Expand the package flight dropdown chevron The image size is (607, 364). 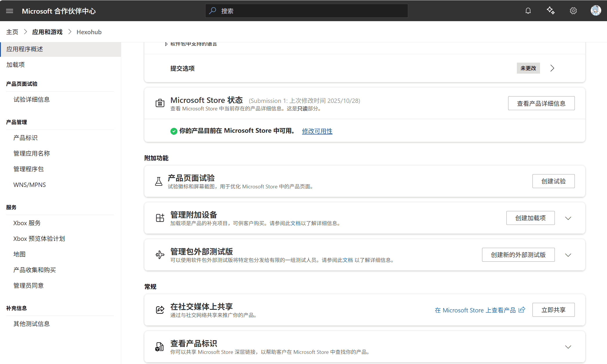(568, 255)
